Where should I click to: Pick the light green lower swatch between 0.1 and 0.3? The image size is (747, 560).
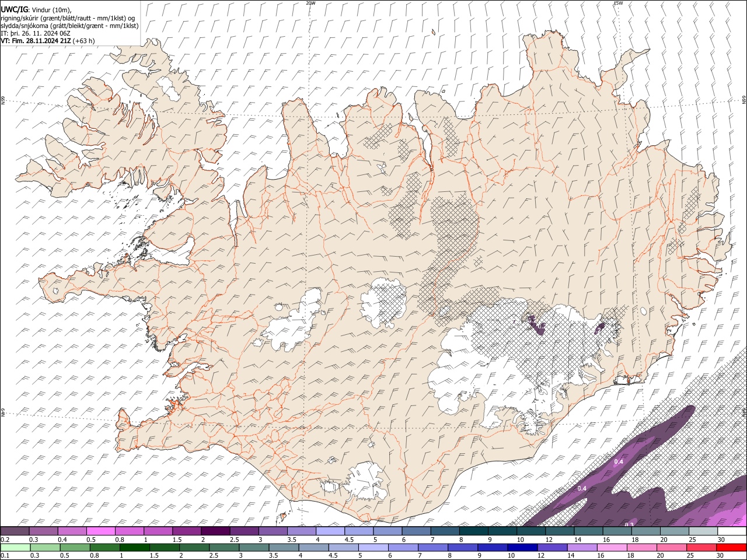click(x=15, y=547)
